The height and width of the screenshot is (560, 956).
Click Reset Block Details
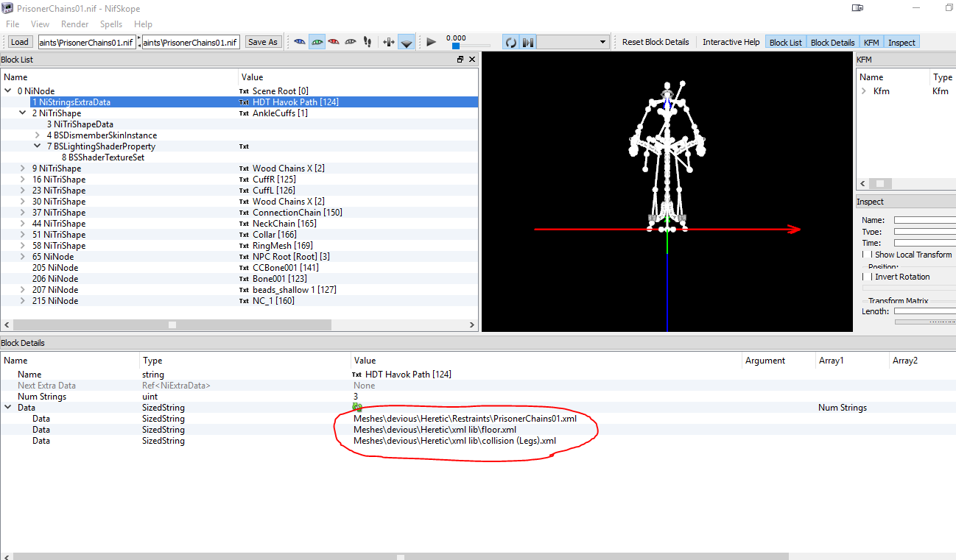pyautogui.click(x=656, y=42)
